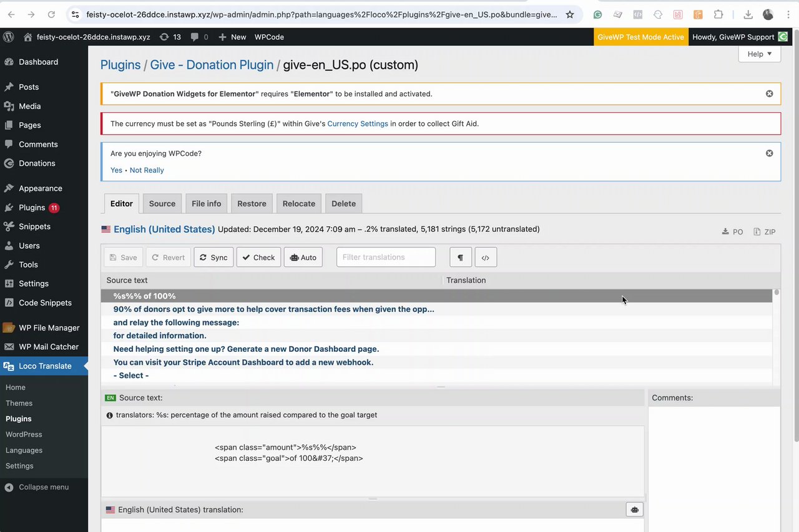Open the Give - Donation Plugin breadcrumb

(x=212, y=65)
